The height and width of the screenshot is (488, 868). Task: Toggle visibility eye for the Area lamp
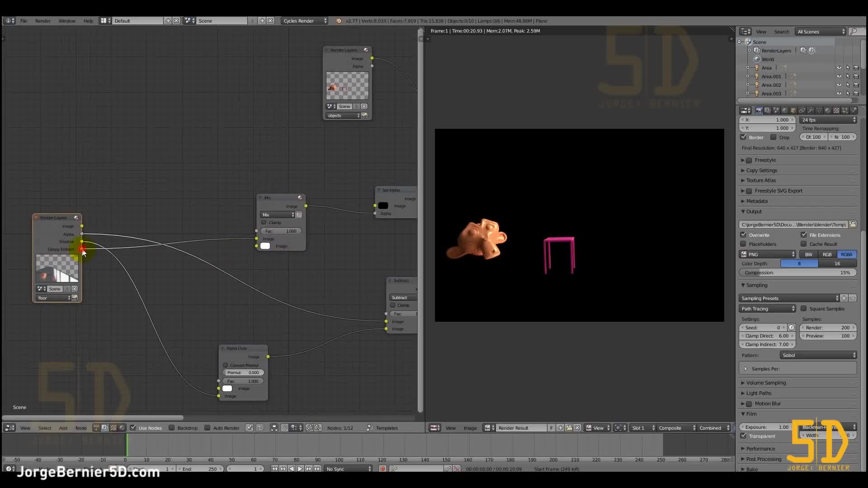[x=840, y=67]
